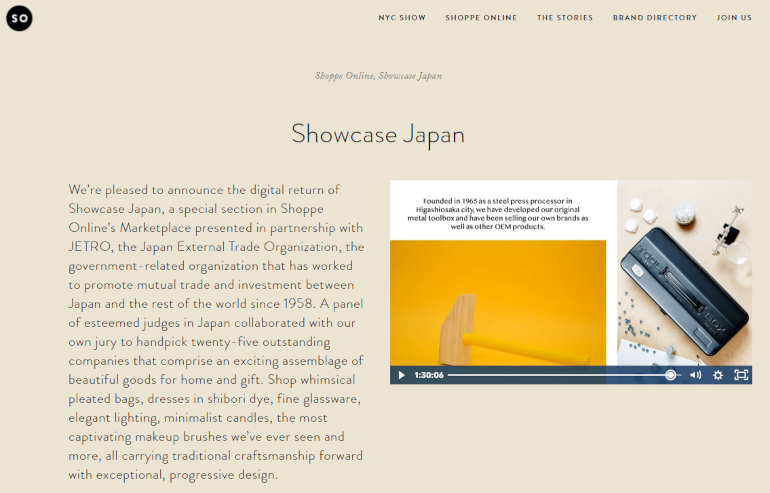Click the video progress slider handle

[671, 375]
